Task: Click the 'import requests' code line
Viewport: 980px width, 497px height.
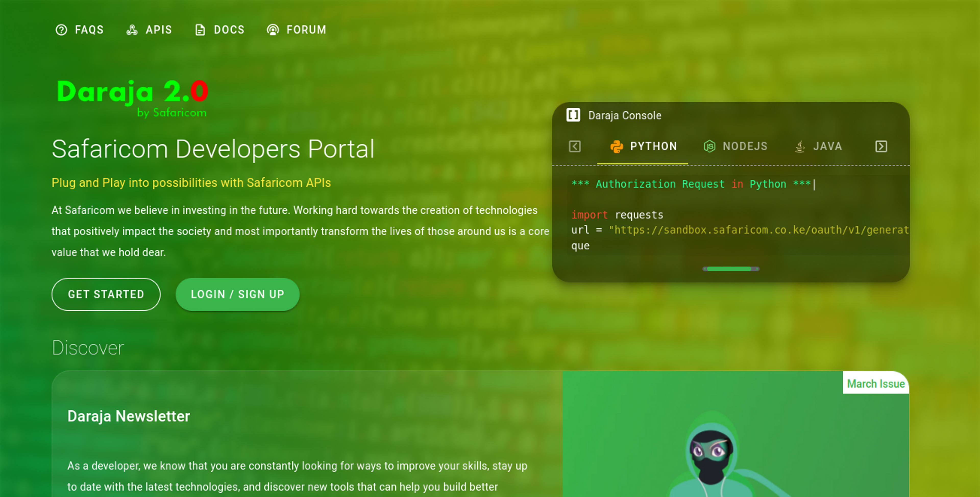Action: (x=617, y=215)
